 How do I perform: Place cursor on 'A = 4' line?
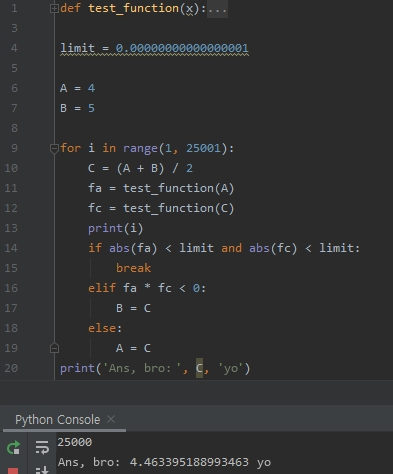tap(77, 88)
